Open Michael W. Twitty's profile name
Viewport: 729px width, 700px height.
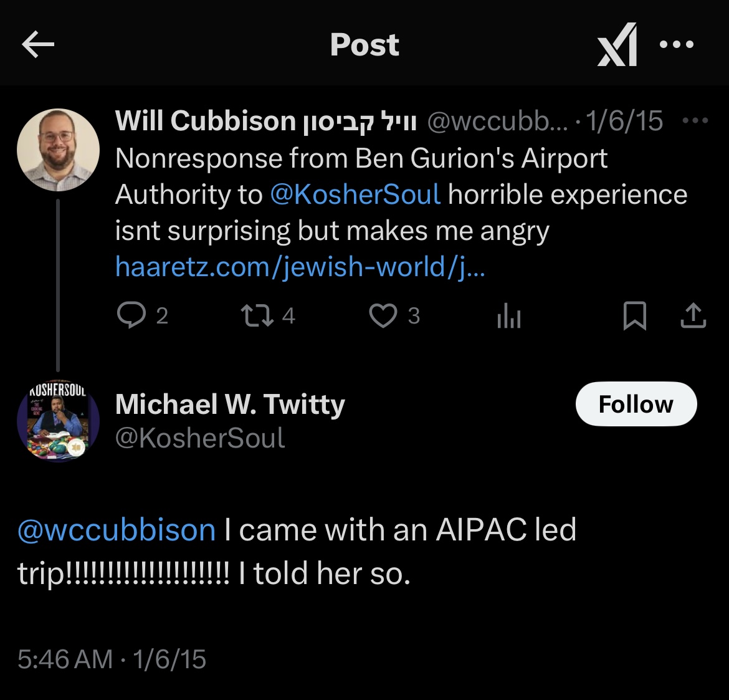pos(230,404)
